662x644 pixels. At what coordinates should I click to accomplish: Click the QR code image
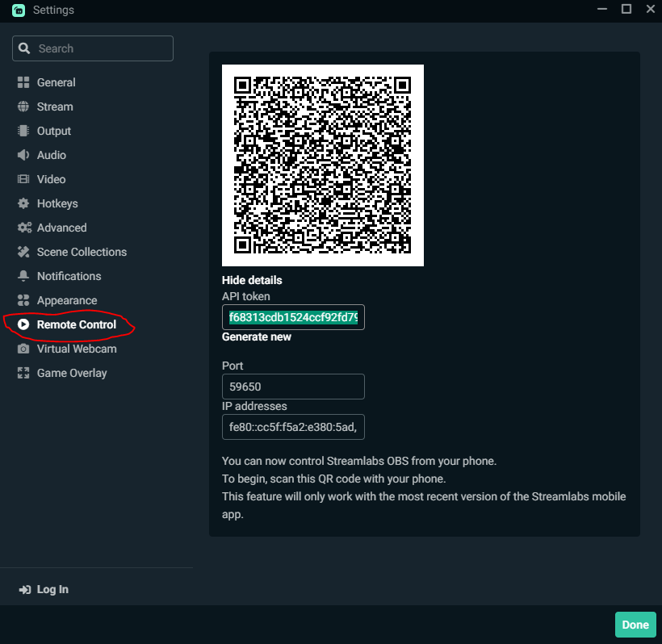323,165
